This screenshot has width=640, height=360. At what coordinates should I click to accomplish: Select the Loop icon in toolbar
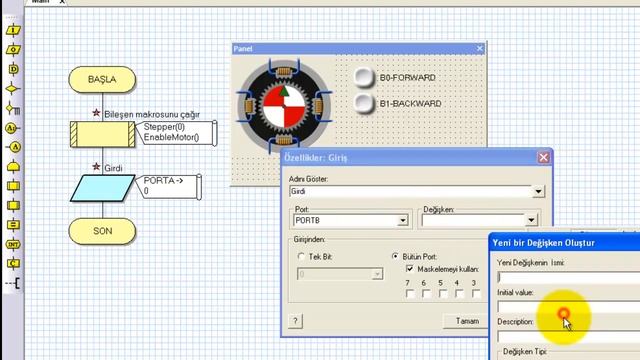(x=13, y=167)
